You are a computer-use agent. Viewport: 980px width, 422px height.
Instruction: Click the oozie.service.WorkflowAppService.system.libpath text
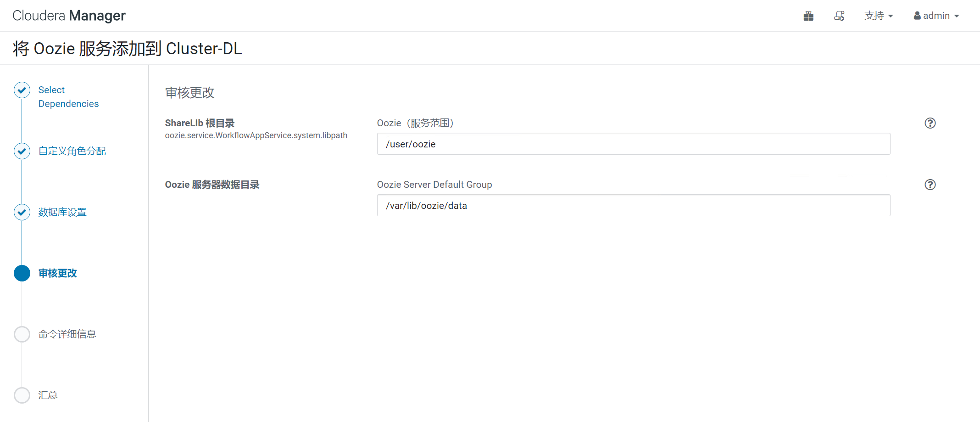tap(256, 135)
